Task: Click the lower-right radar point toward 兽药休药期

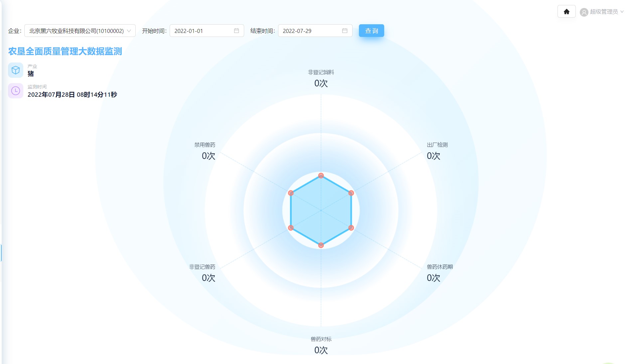Action: pos(351,228)
